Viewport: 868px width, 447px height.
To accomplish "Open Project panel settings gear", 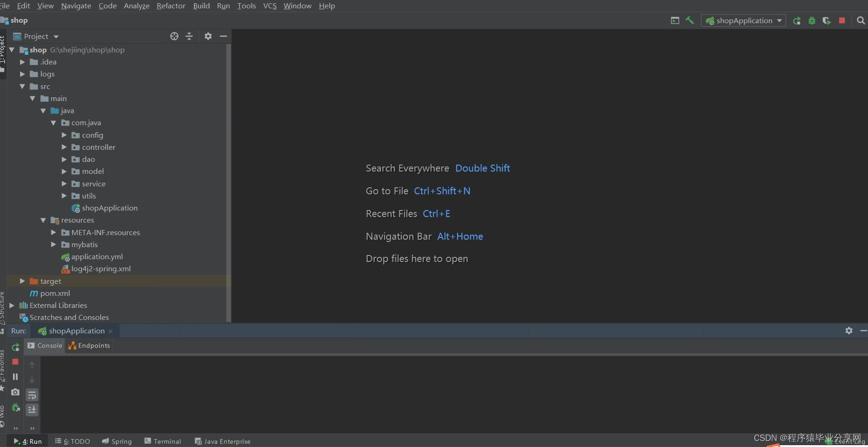I will (208, 36).
